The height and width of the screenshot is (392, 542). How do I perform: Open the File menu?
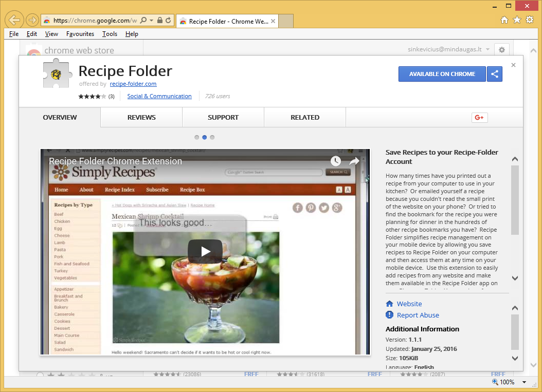[14, 34]
